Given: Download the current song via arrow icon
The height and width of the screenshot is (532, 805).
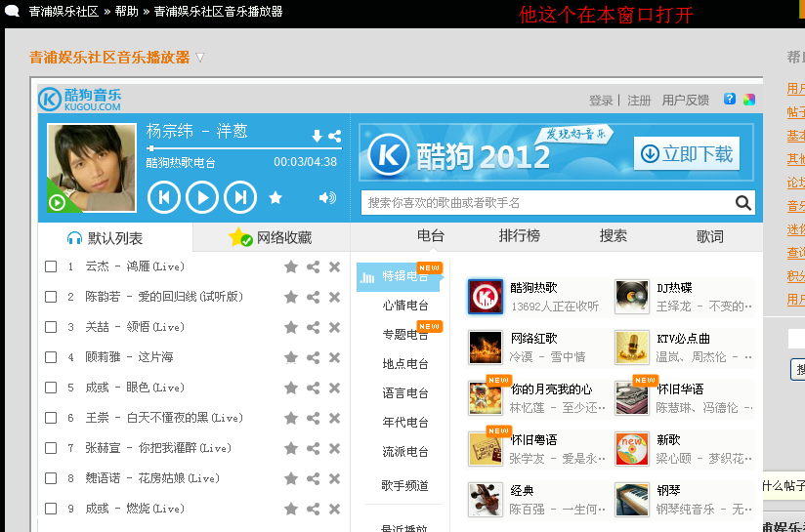Looking at the screenshot, I should (x=318, y=136).
